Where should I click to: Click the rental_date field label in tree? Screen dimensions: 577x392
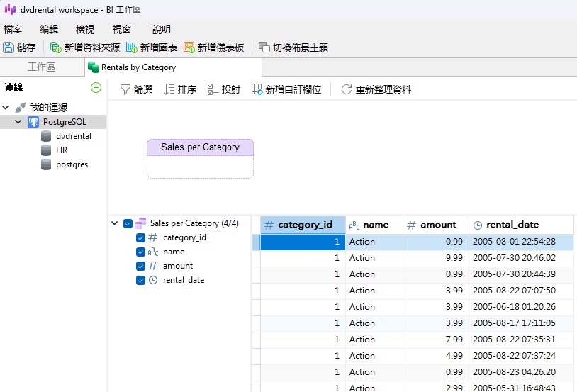(x=184, y=280)
